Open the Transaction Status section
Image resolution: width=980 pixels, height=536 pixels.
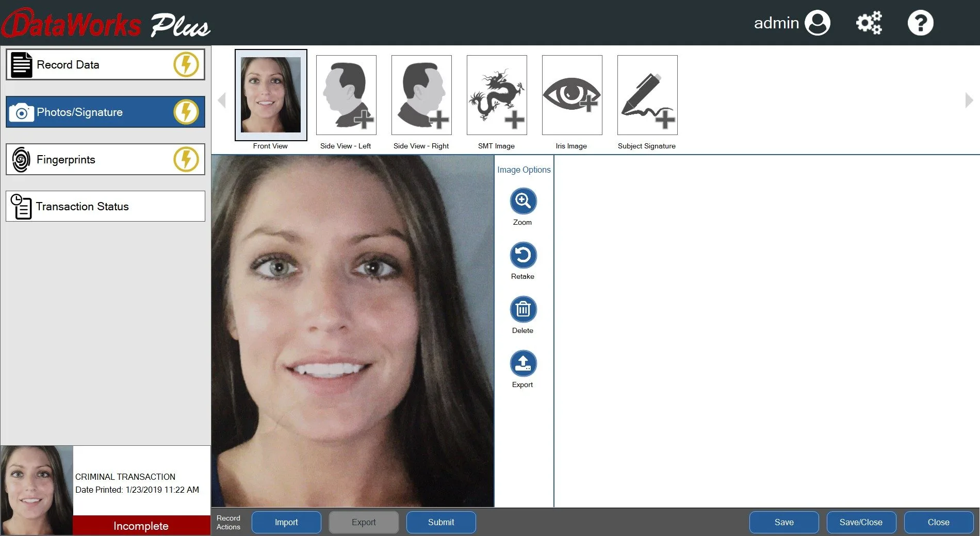(105, 207)
